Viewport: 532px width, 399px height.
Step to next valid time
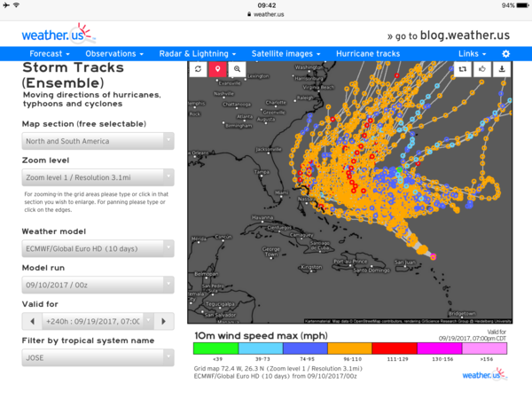[x=164, y=321]
